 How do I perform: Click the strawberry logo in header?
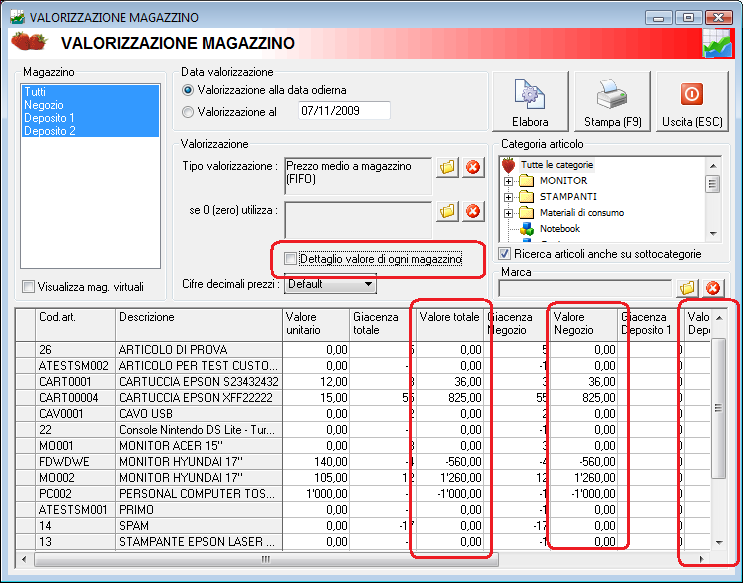[29, 42]
